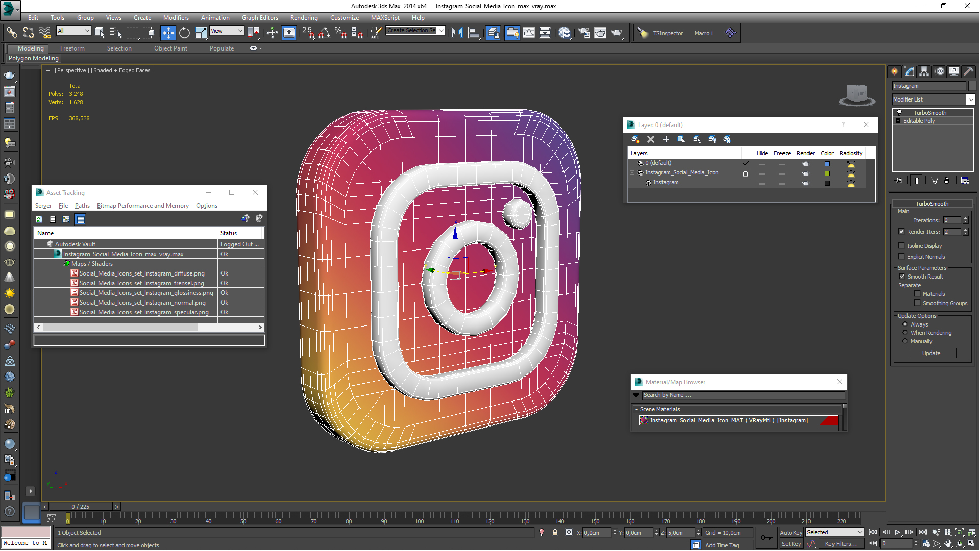Toggle the Render Iters checkbox
Image resolution: width=980 pixels, height=551 pixels.
click(x=901, y=232)
